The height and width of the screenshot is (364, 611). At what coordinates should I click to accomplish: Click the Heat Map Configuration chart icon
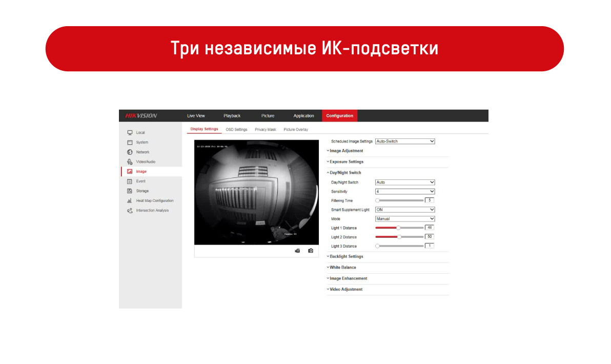(x=130, y=201)
